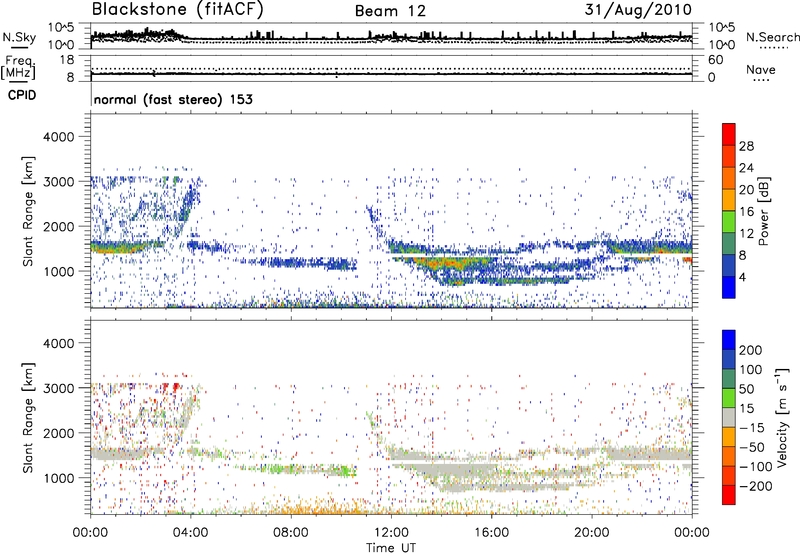
Task: Select the '-50' Velocity scale label
Action: (x=754, y=447)
